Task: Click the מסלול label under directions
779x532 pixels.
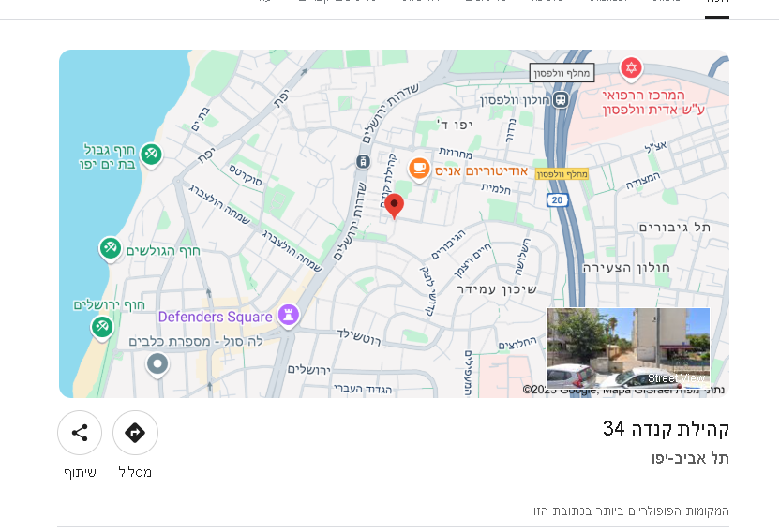Action: [135, 472]
